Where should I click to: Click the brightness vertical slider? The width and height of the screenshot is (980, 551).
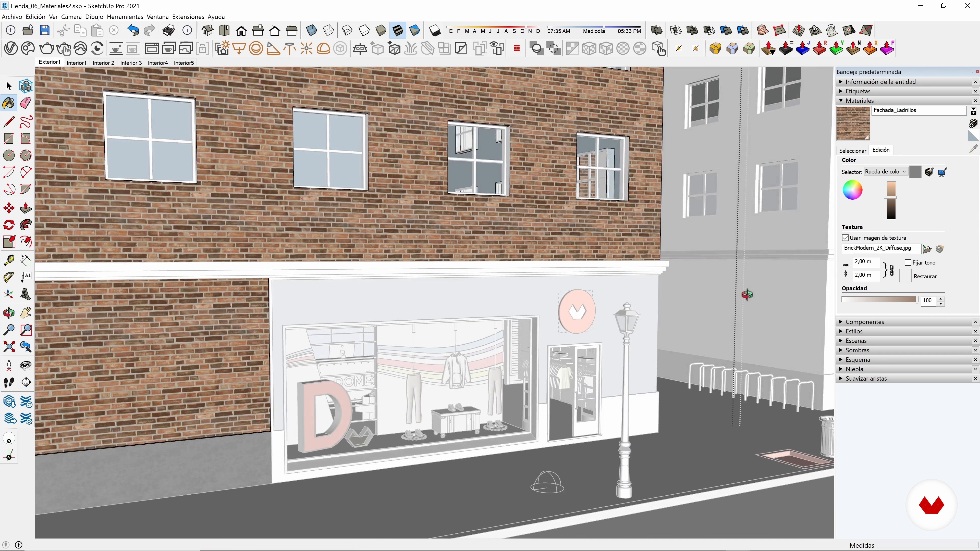pos(891,200)
